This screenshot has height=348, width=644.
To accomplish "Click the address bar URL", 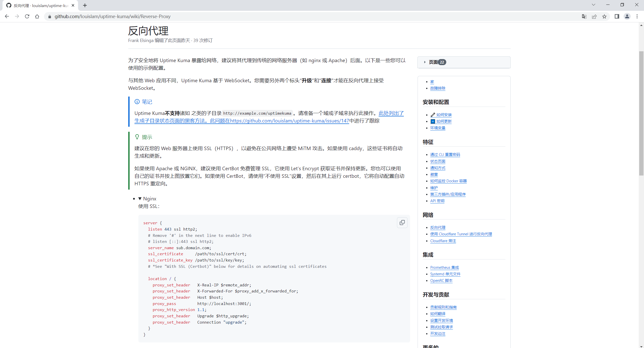I will point(112,16).
